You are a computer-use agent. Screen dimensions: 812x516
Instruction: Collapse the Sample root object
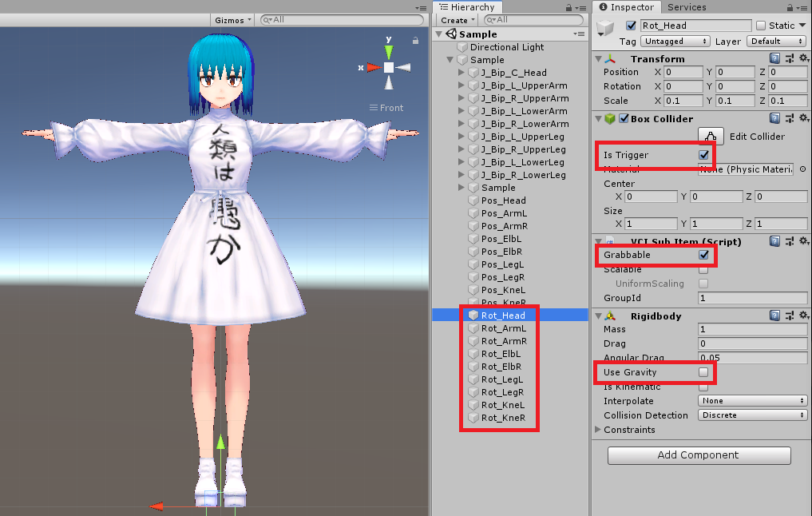[450, 60]
